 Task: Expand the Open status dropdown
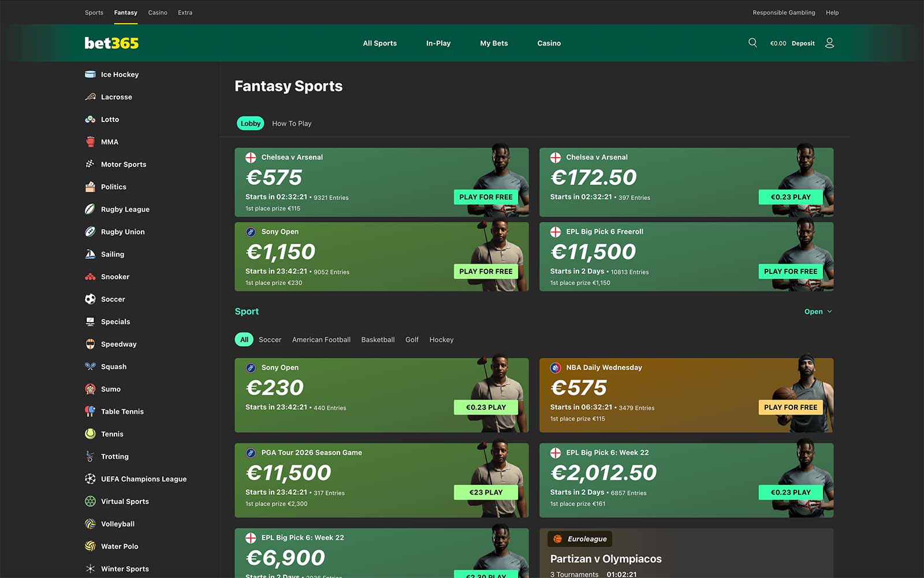click(x=818, y=312)
